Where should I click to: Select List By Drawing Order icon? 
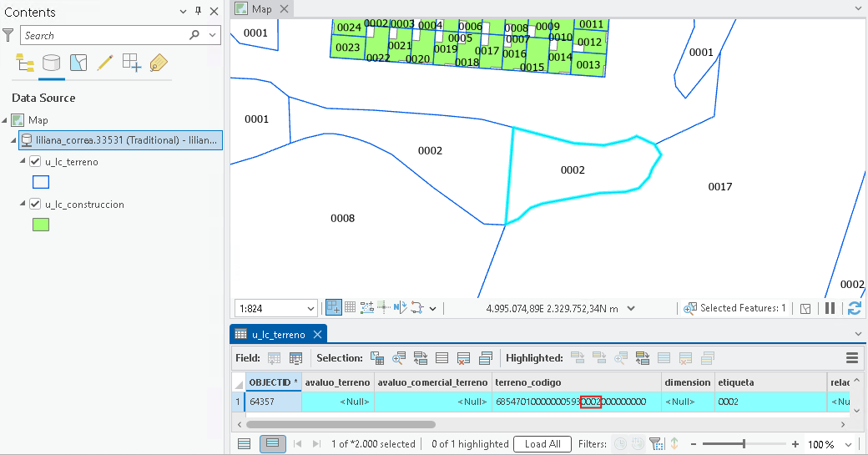click(25, 63)
